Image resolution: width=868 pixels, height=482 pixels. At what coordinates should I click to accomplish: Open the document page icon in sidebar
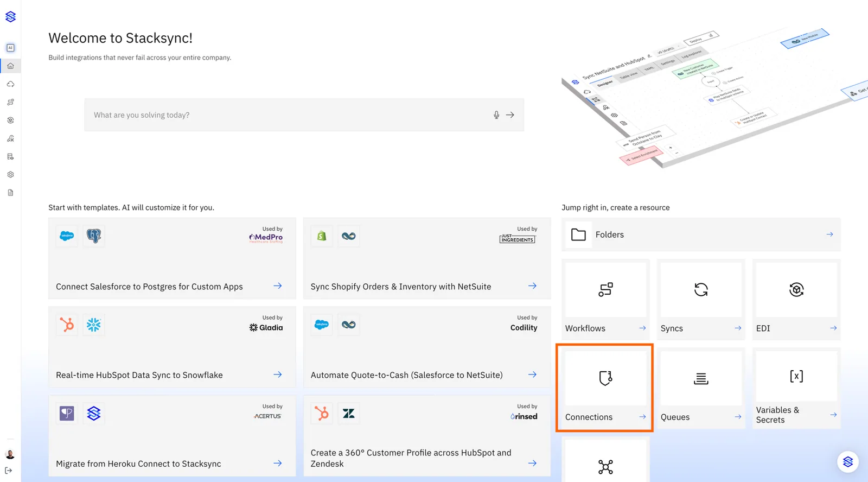pos(10,193)
